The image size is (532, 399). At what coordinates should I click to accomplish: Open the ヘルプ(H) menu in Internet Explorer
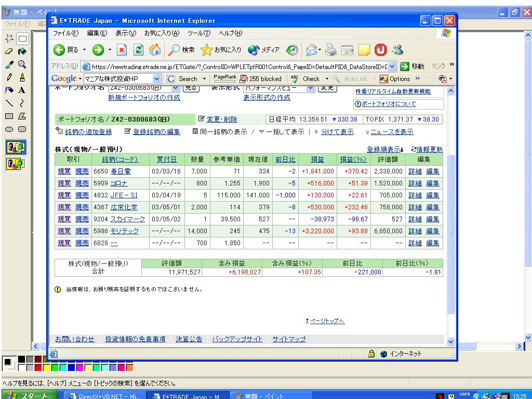click(230, 33)
